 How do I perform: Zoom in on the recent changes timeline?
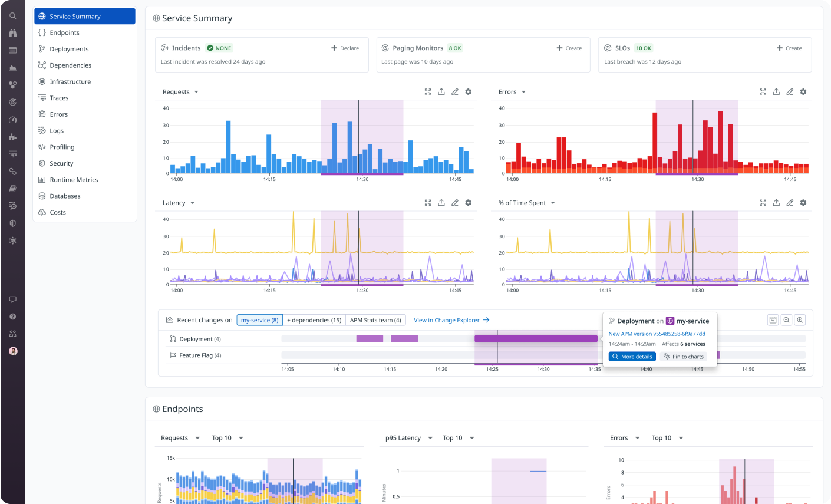(800, 320)
